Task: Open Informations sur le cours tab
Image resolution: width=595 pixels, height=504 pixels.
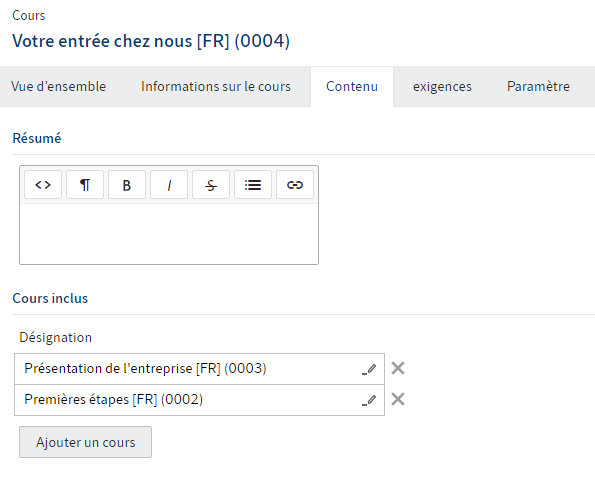Action: point(216,87)
